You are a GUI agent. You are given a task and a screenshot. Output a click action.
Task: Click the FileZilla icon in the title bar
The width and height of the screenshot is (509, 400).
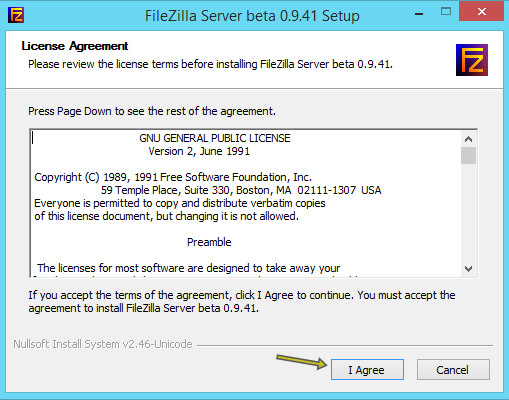coord(16,15)
